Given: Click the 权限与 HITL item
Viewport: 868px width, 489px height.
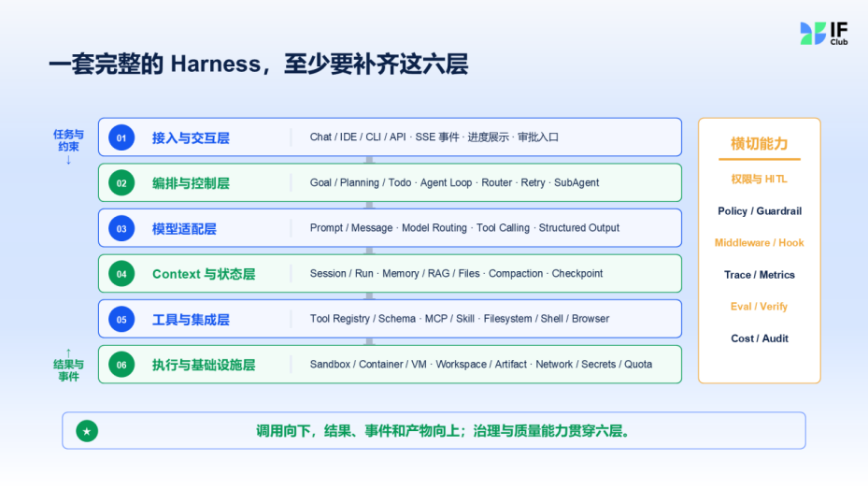Looking at the screenshot, I should point(760,179).
